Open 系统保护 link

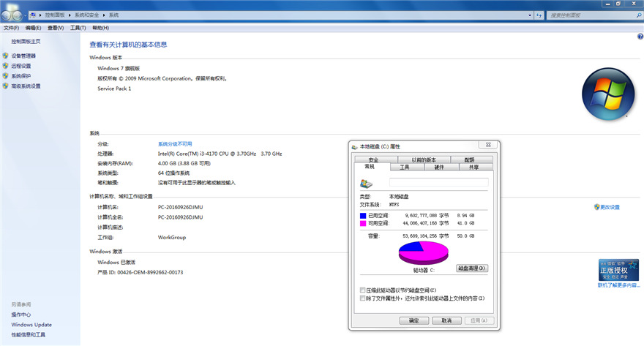[21, 76]
